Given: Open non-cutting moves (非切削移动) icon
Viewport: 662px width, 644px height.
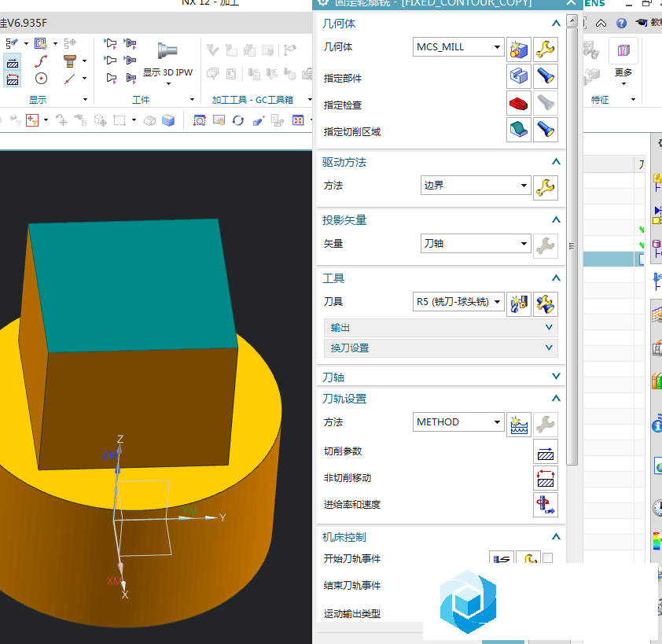Looking at the screenshot, I should 546,478.
